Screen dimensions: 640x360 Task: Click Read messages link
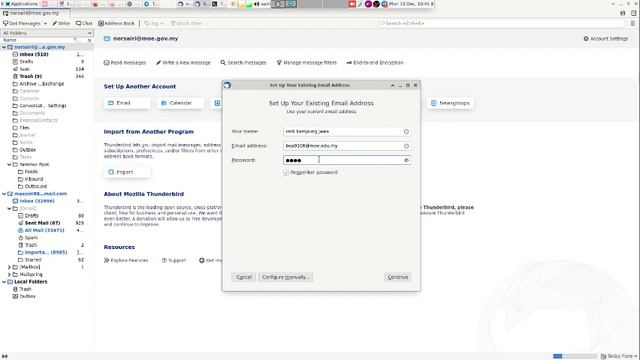(125, 63)
